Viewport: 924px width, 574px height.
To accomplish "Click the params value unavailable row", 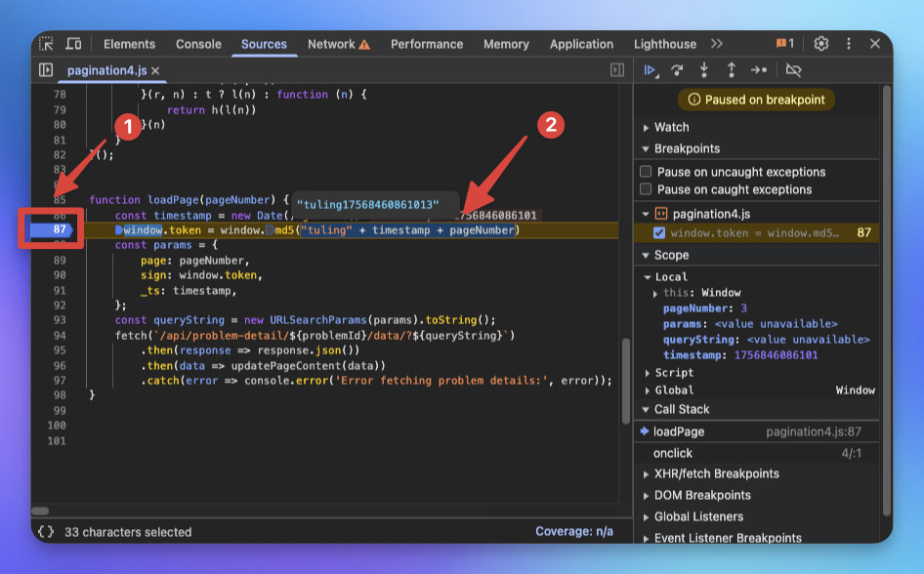I will 750,324.
